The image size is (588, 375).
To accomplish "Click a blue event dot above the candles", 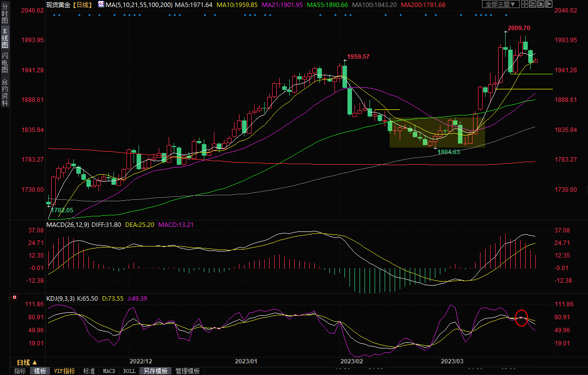I will click(x=54, y=15).
